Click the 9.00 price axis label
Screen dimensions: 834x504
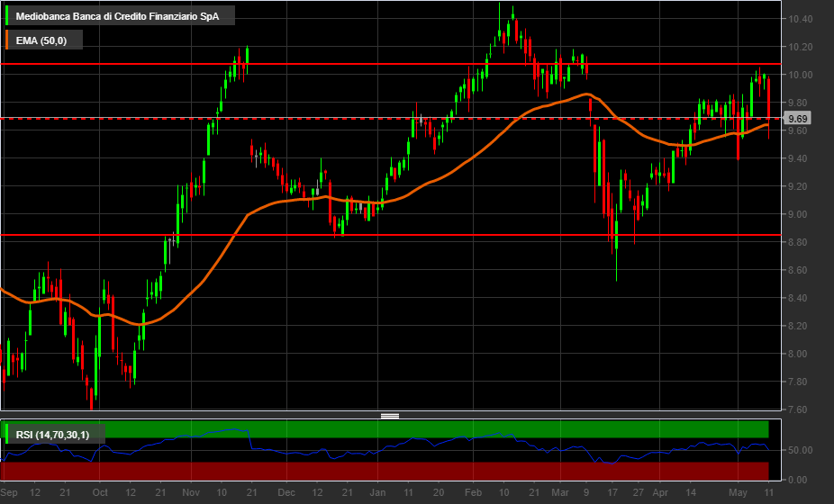point(800,214)
